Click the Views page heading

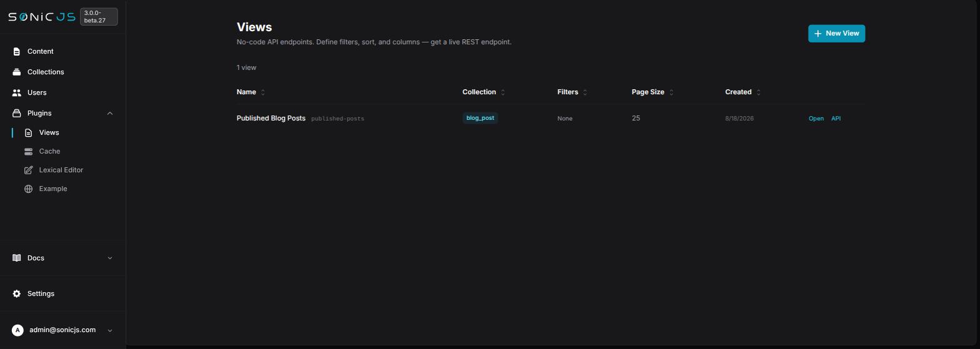(x=254, y=27)
